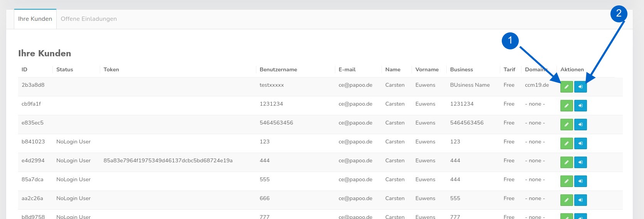The width and height of the screenshot is (644, 219).
Task: Log in as customer 85a7dca
Action: point(580,181)
